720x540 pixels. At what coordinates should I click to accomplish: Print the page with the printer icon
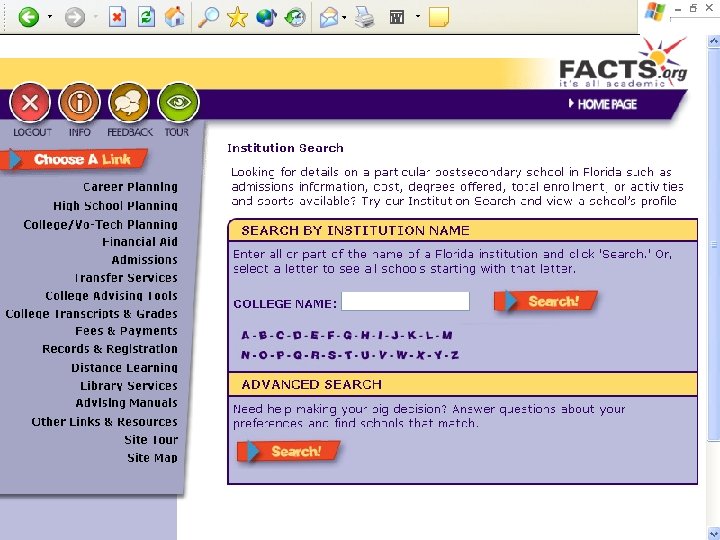[x=365, y=17]
